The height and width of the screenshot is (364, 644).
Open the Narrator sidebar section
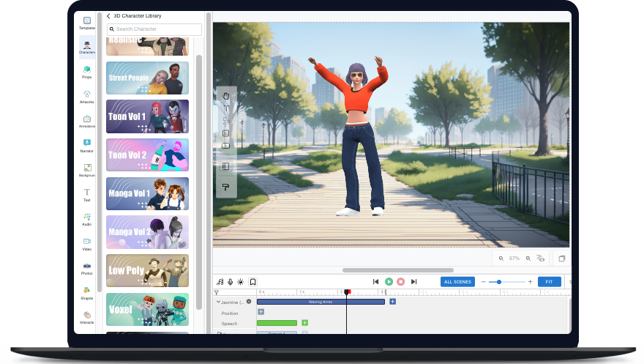coord(87,144)
